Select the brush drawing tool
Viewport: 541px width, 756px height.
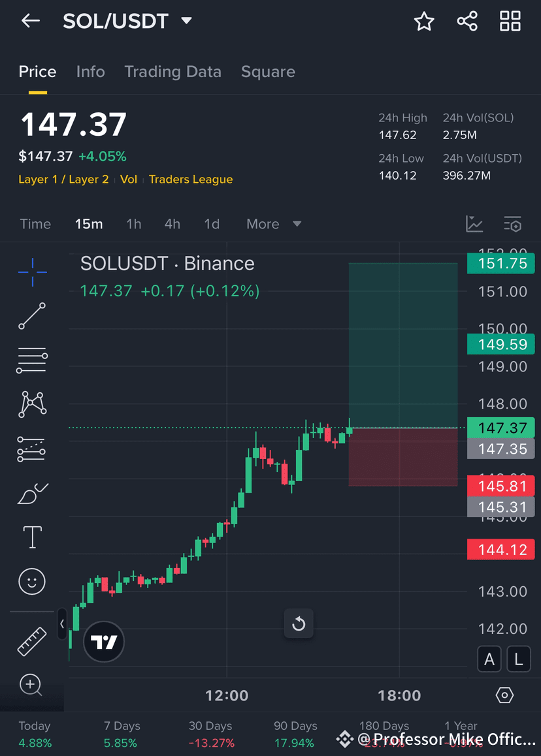[x=33, y=494]
